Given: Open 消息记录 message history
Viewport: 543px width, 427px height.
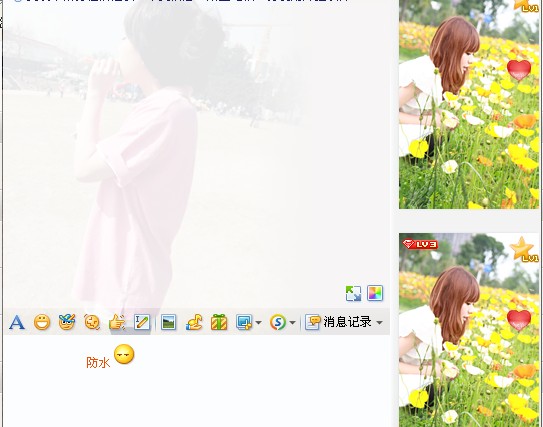Looking at the screenshot, I should tap(339, 322).
